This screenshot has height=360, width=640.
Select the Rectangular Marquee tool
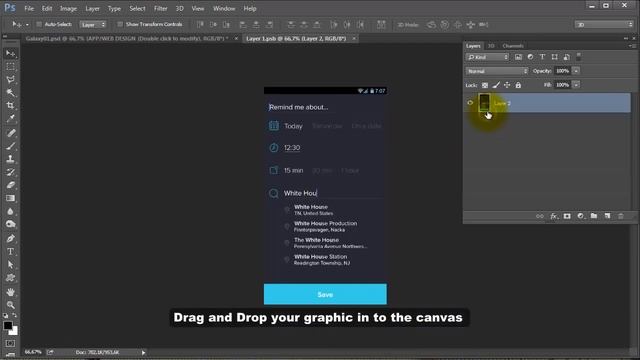pyautogui.click(x=11, y=67)
